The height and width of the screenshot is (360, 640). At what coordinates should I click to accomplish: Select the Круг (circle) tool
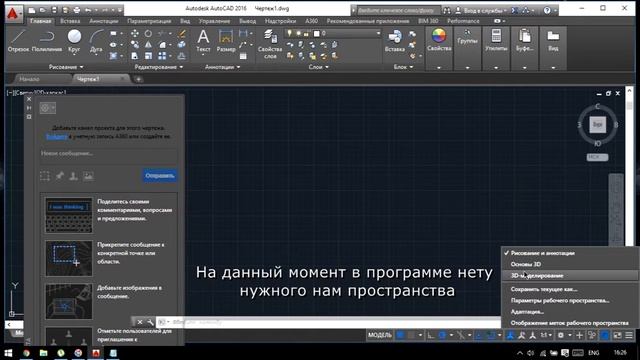coord(74,41)
